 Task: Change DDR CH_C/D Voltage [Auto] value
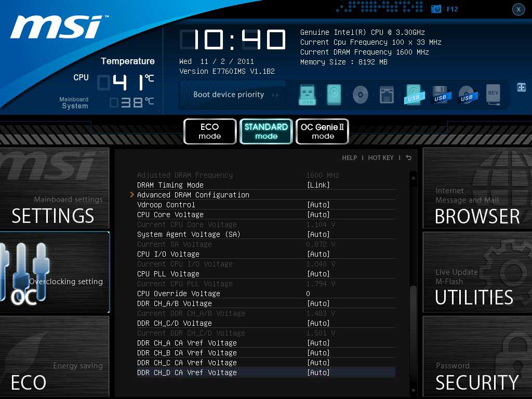click(318, 323)
